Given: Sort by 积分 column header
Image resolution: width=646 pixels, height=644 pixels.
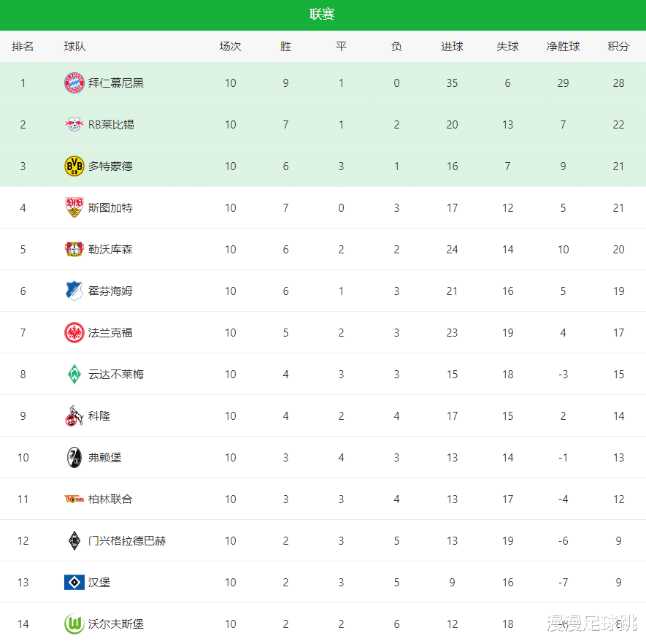Looking at the screenshot, I should 618,47.
